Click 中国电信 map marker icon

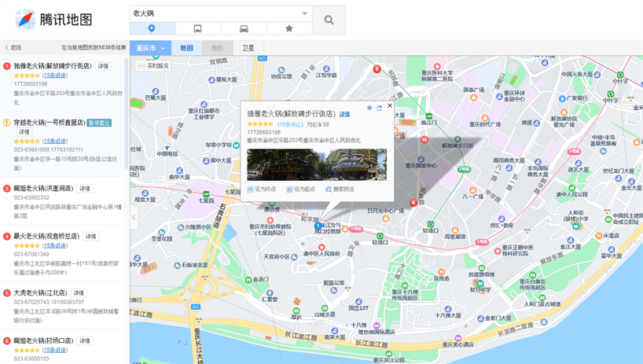pyautogui.click(x=167, y=148)
